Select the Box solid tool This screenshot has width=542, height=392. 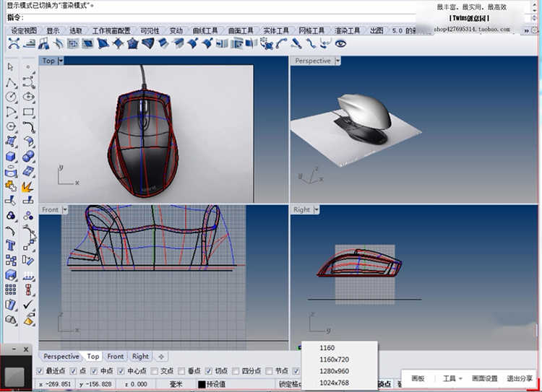tap(11, 156)
